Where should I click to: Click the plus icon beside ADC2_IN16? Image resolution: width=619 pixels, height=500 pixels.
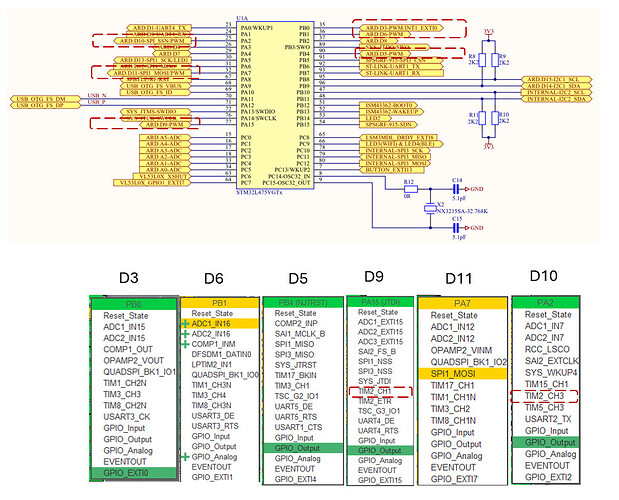(x=186, y=335)
